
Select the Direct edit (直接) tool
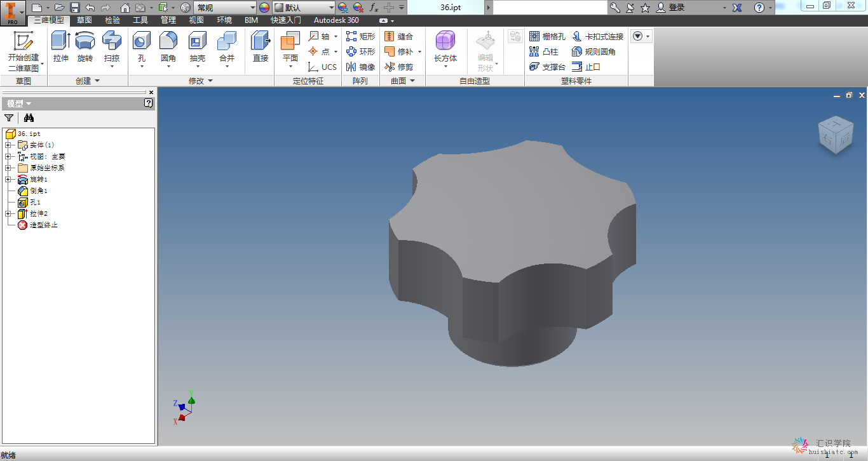261,48
